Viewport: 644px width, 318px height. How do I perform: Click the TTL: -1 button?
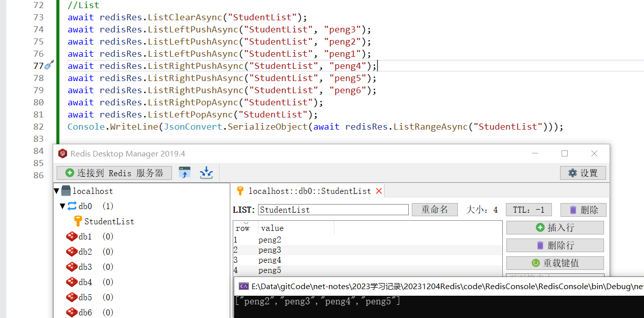(x=529, y=210)
